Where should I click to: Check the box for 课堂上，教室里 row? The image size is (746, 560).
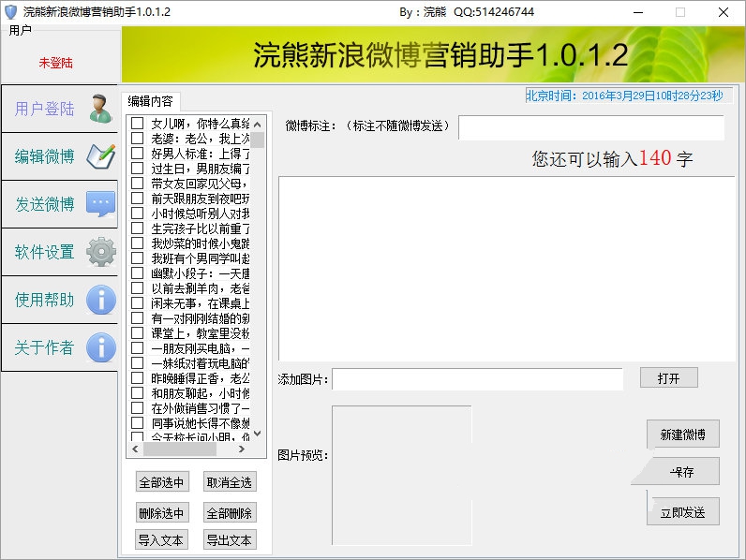138,333
